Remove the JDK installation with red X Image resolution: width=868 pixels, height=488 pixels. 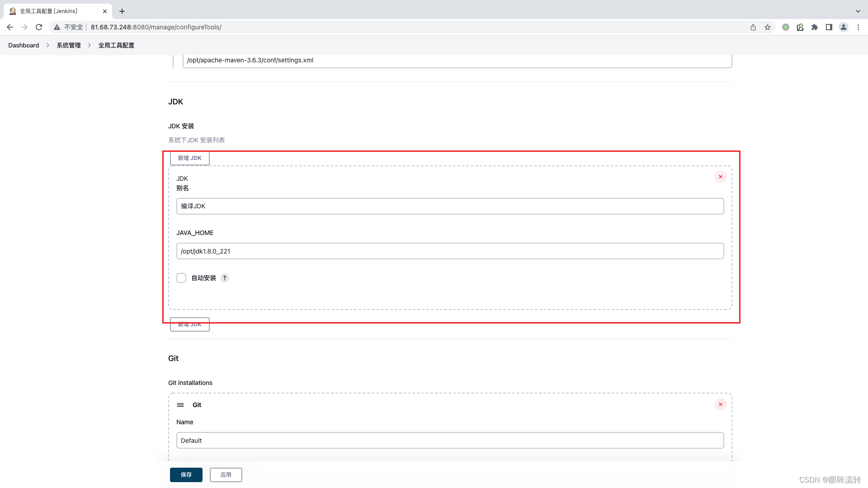click(721, 177)
